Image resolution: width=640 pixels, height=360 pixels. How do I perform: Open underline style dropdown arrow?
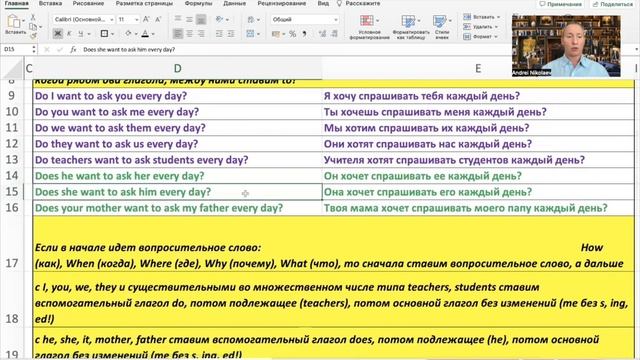[89, 34]
